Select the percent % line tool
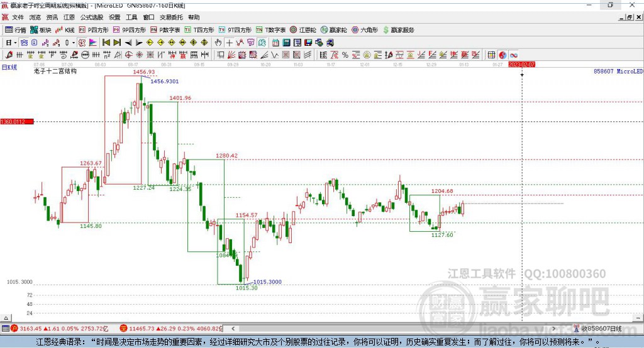Viewport: 644px width, 348px height. coord(345,55)
